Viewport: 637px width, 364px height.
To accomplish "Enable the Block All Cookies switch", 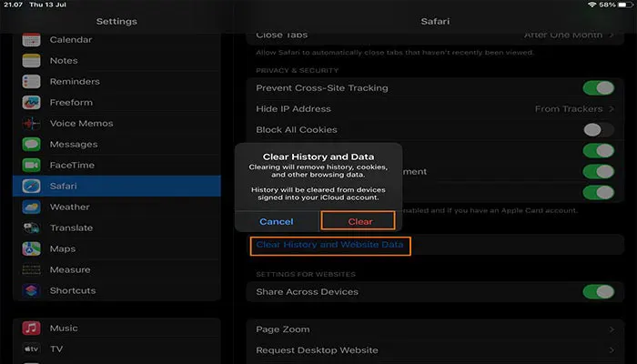I will (598, 130).
